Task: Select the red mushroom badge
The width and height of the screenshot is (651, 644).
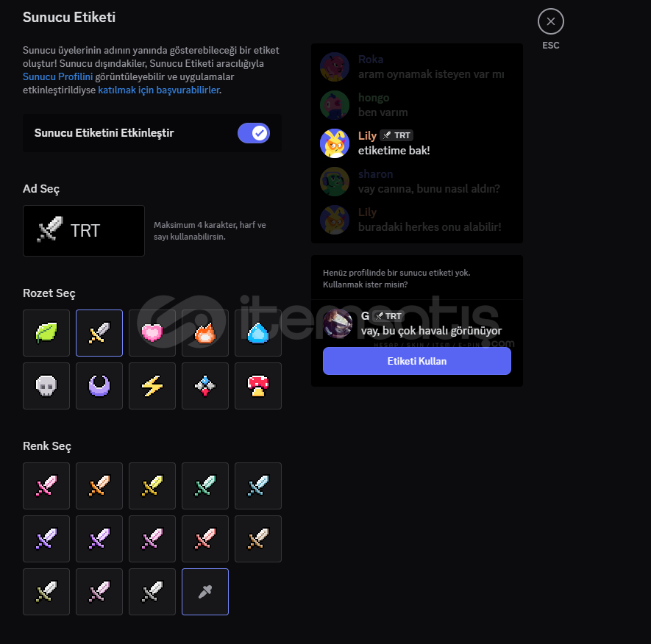Action: pos(258,386)
